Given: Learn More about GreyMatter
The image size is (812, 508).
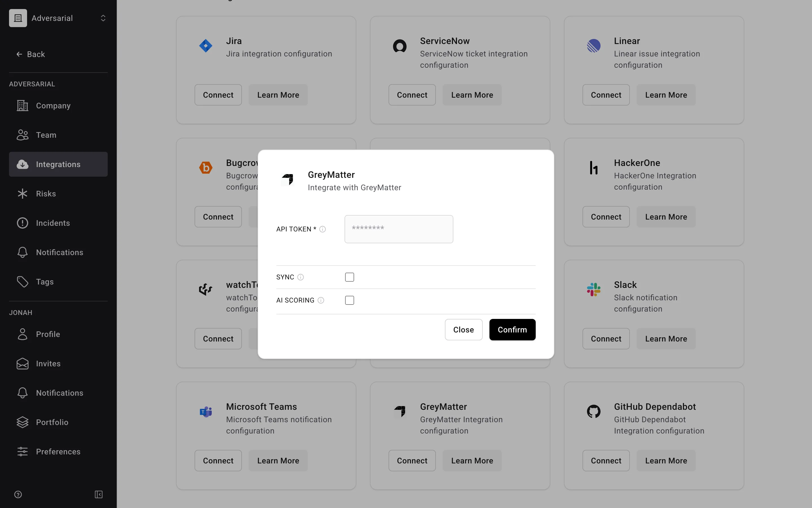Looking at the screenshot, I should 472,461.
